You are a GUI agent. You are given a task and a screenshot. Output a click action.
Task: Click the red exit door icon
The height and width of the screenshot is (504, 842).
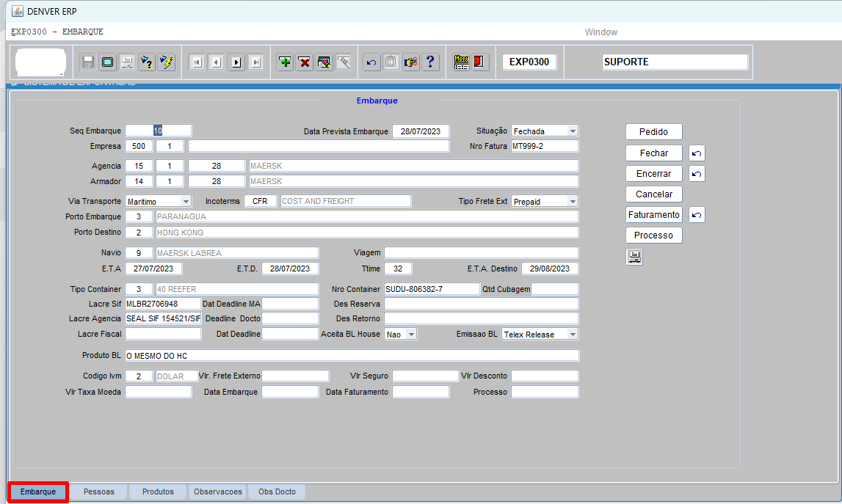pyautogui.click(x=478, y=62)
